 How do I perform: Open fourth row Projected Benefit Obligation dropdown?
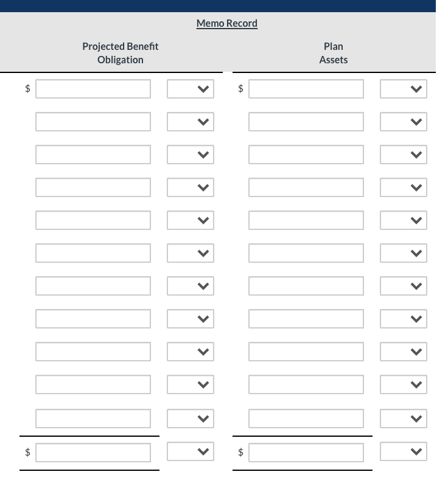pos(191,188)
